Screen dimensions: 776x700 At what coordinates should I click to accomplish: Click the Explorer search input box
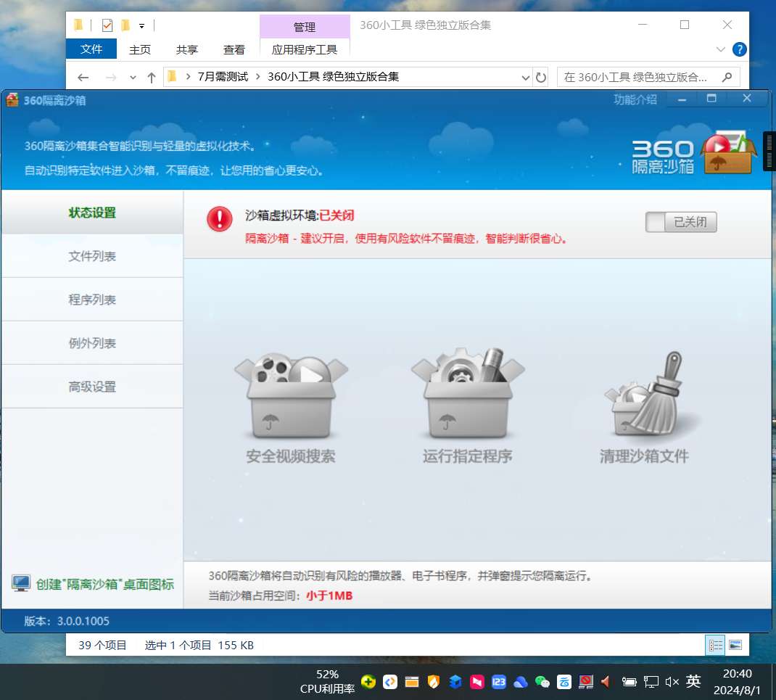point(638,77)
